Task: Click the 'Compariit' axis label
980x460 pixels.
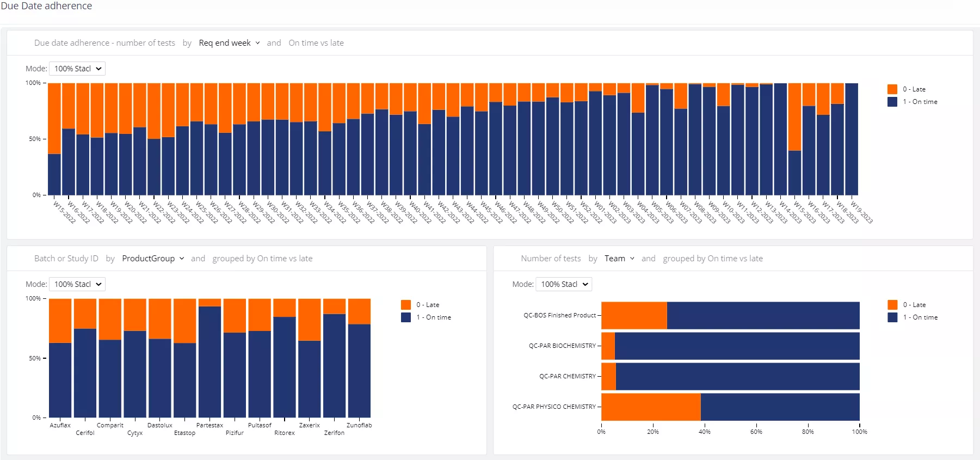Action: tap(110, 425)
